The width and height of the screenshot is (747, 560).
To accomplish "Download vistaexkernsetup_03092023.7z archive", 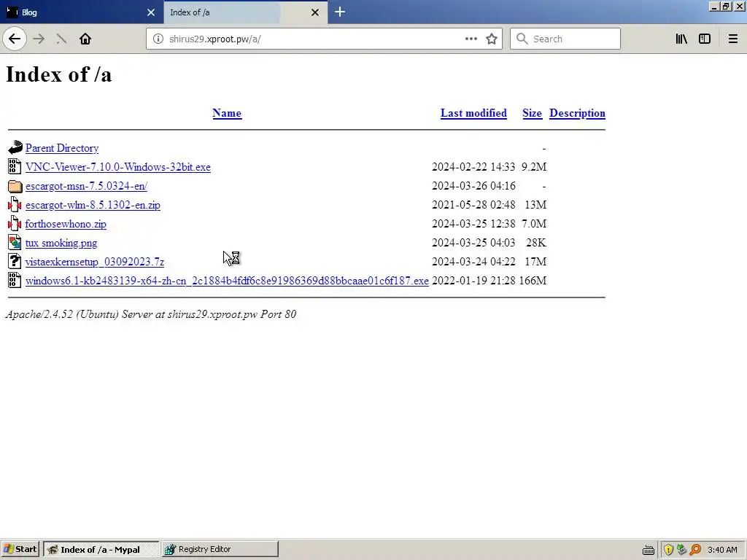I will point(95,262).
